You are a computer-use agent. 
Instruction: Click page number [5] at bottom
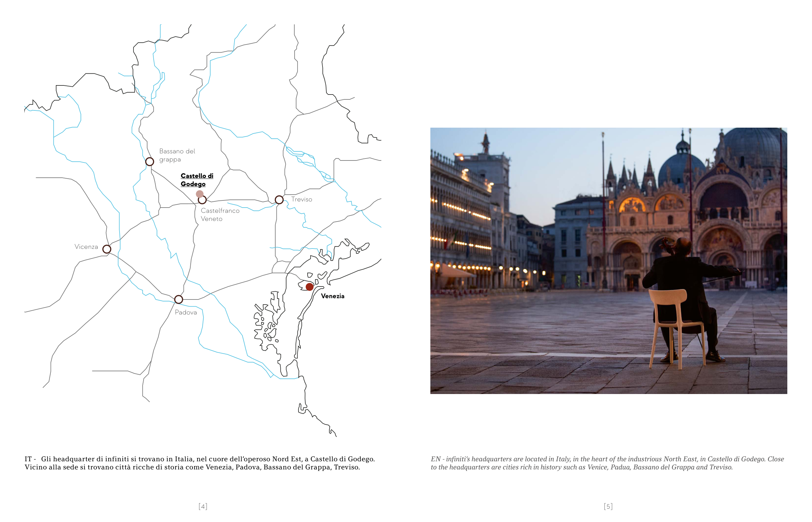click(608, 506)
